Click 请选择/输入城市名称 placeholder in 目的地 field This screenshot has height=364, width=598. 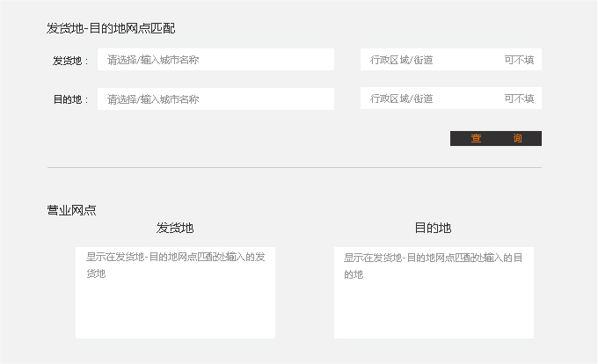click(x=153, y=99)
